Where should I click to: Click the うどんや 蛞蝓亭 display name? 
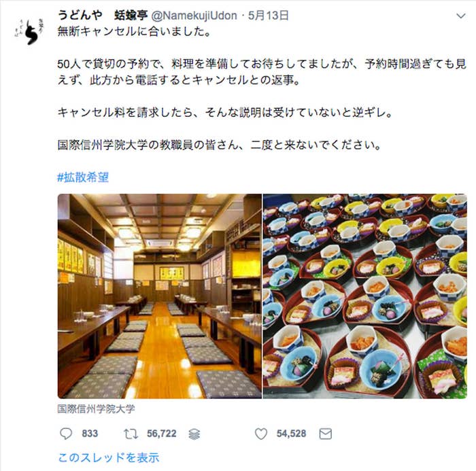point(102,15)
